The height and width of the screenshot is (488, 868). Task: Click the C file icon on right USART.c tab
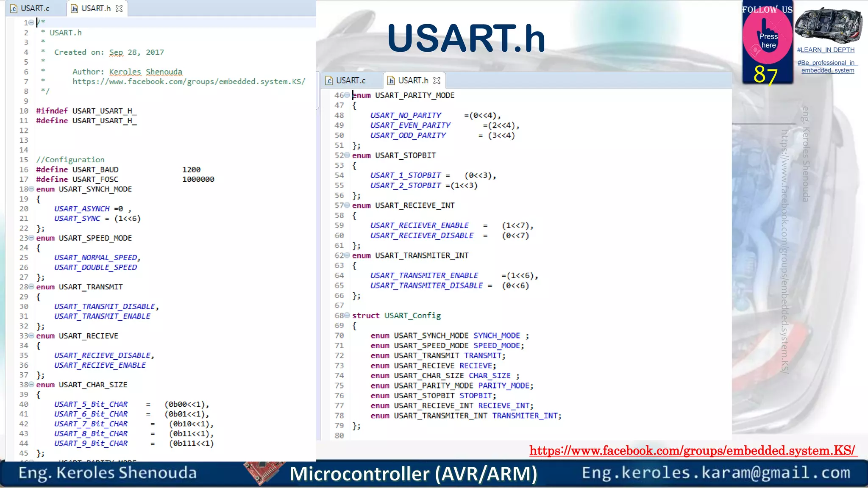coord(329,80)
